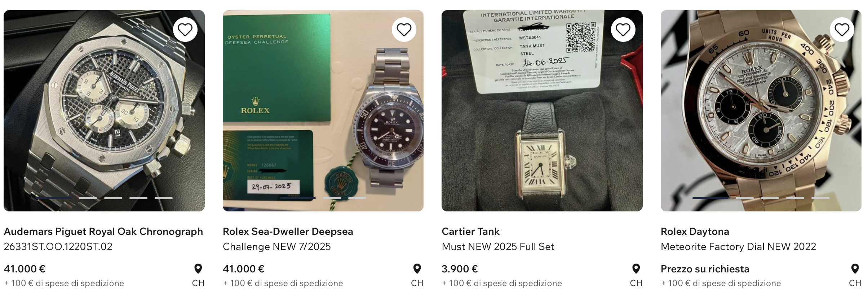Click location pin icon for Rolex Daytona listing
Image resolution: width=868 pixels, height=298 pixels.
pos(855,269)
